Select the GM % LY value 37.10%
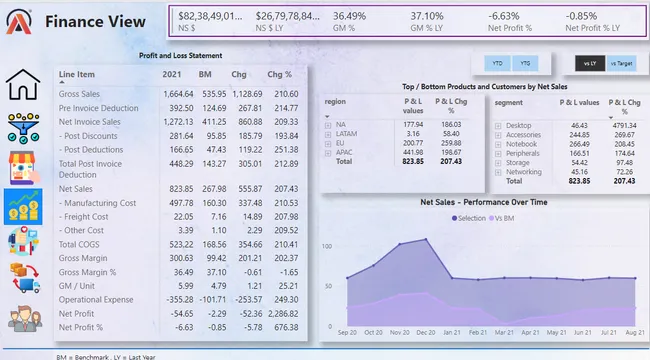The width and height of the screenshot is (650, 360). click(427, 17)
